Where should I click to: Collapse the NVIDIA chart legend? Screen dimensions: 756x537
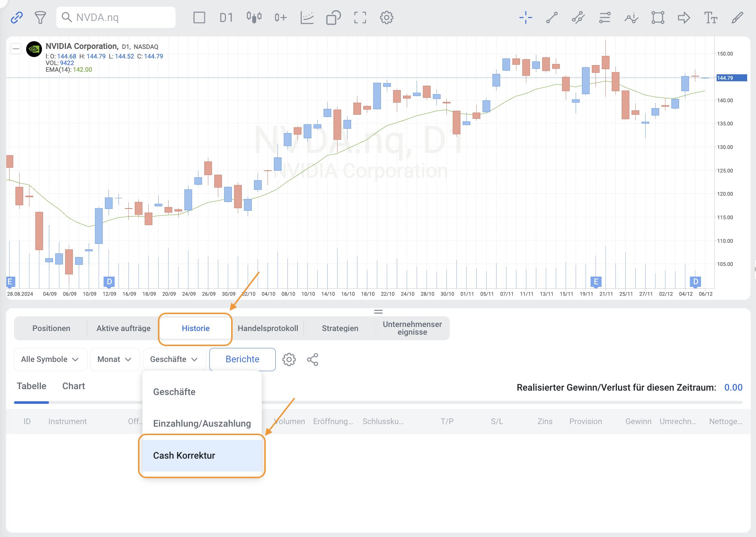[16, 49]
